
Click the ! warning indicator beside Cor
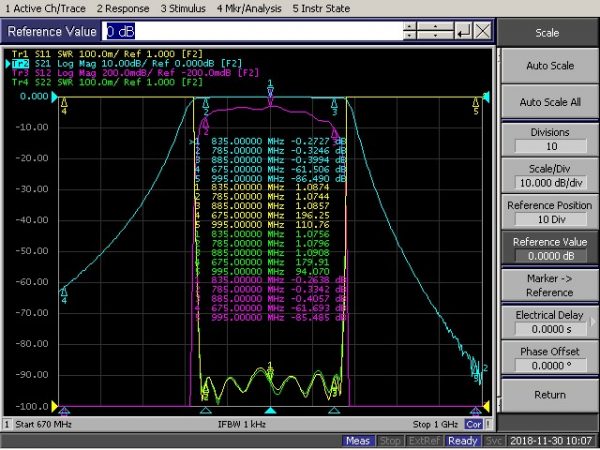[488, 424]
